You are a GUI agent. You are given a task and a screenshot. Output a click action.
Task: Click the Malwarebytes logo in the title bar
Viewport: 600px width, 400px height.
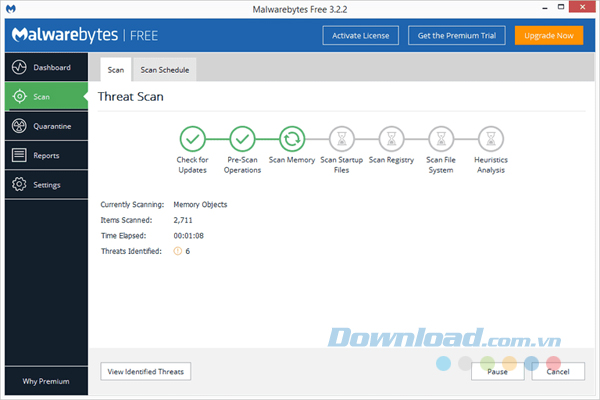coord(11,9)
